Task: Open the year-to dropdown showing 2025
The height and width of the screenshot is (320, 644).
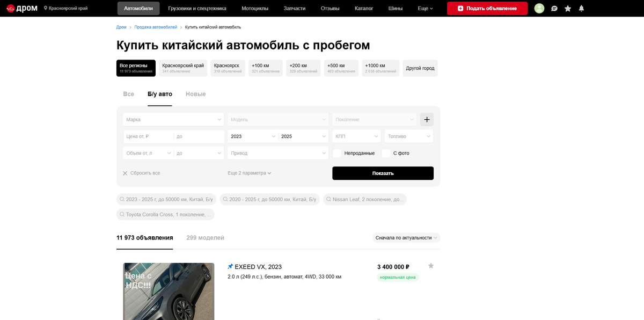Action: [303, 136]
